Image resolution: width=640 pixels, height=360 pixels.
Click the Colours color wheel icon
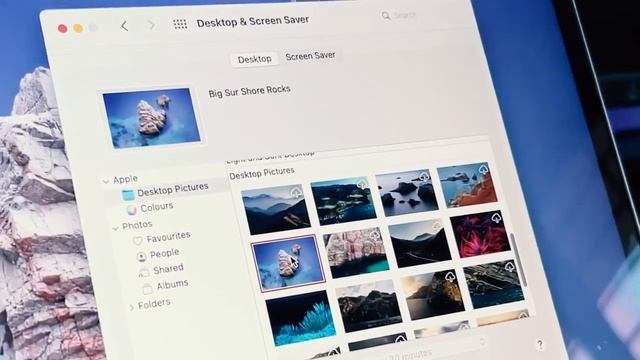pos(131,210)
